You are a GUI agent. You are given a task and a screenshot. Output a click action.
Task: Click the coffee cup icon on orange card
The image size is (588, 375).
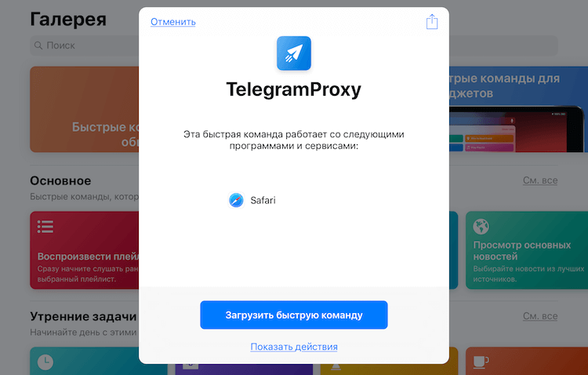click(x=481, y=362)
